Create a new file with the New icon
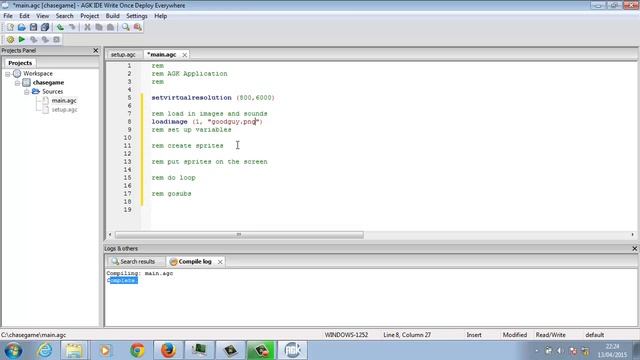The height and width of the screenshot is (360, 640). click(x=10, y=27)
